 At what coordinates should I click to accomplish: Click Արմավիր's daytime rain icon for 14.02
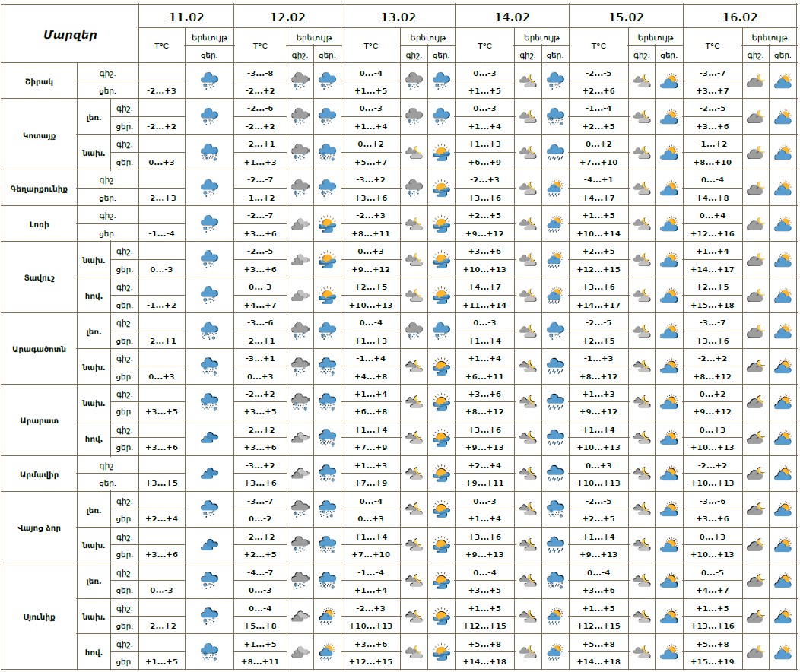[x=555, y=474]
